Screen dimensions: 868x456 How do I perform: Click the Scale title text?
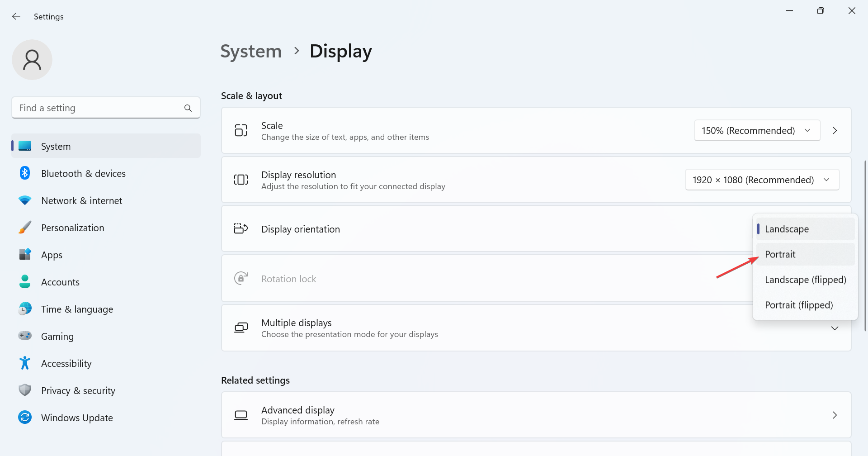click(x=272, y=125)
